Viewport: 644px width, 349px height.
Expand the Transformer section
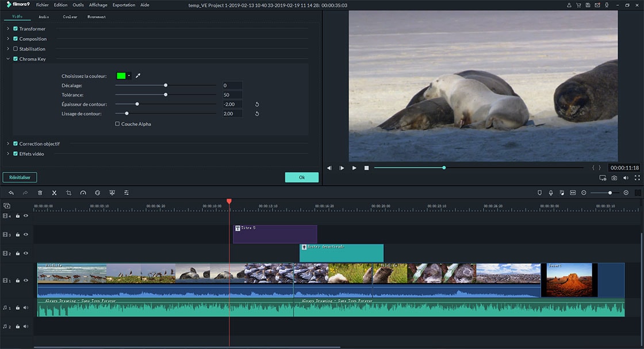pos(8,29)
